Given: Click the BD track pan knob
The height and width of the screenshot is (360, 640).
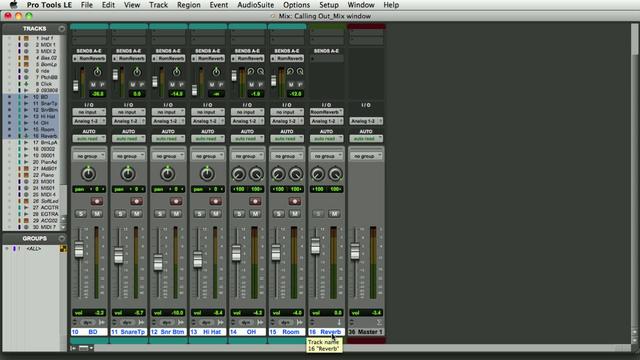Looking at the screenshot, I should click(88, 173).
